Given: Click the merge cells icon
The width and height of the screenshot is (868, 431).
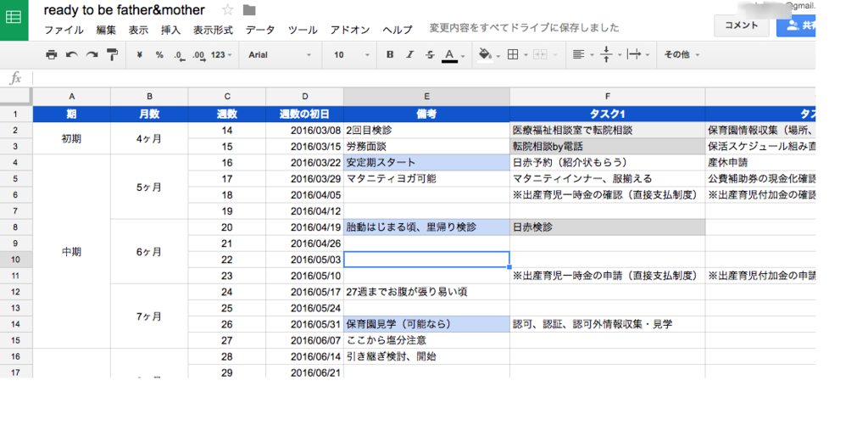Looking at the screenshot, I should pos(540,54).
